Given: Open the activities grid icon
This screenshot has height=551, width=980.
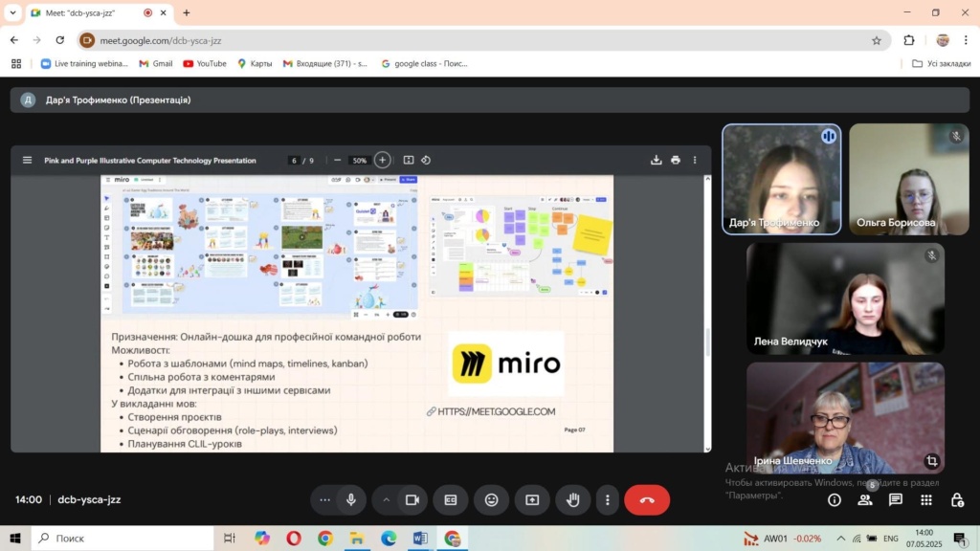Looking at the screenshot, I should coord(926,499).
